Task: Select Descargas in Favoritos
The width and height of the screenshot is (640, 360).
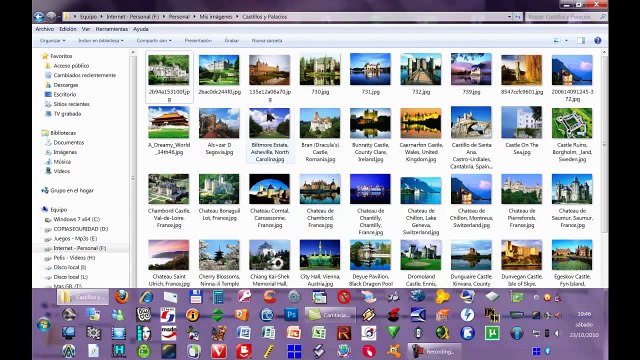Action: pos(66,85)
